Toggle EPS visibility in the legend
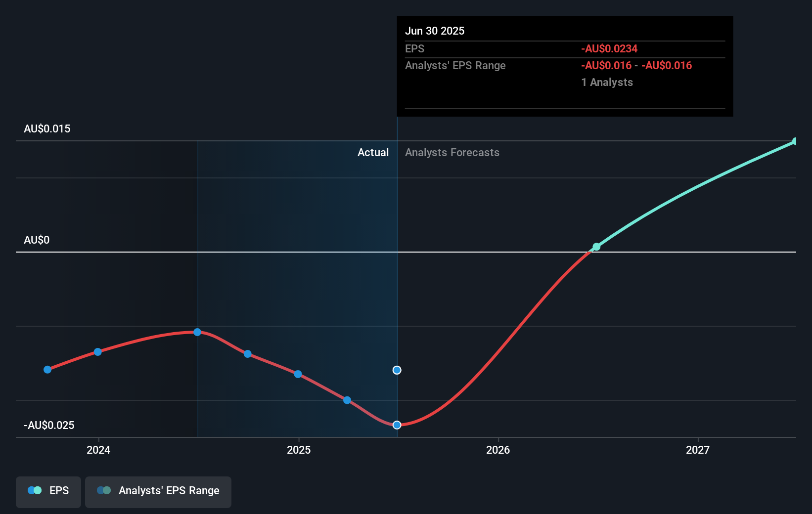 click(48, 491)
